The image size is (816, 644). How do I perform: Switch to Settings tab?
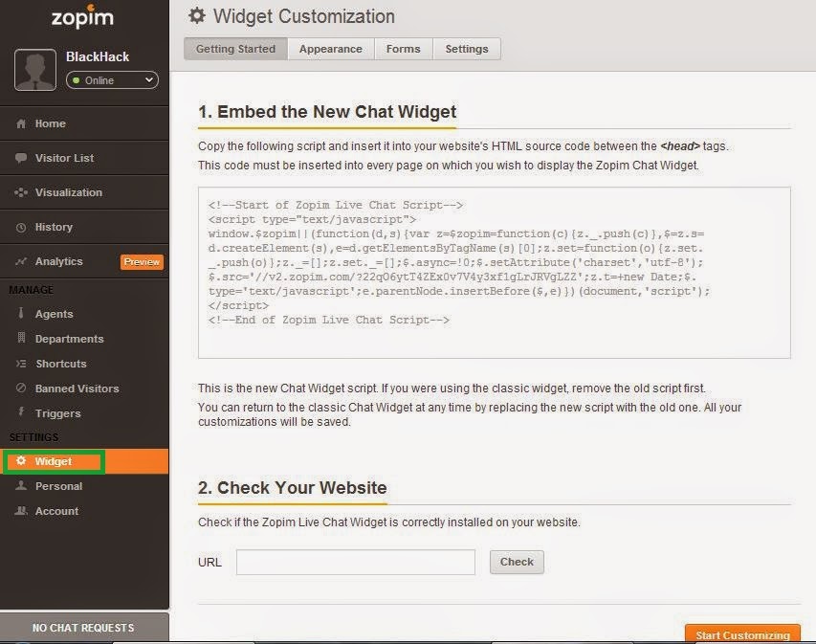coord(467,49)
